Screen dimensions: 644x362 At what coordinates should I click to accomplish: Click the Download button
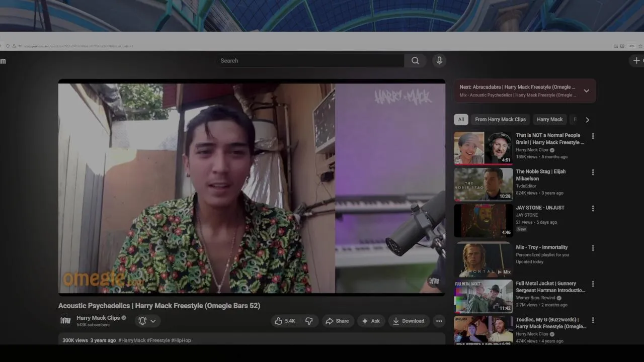pos(409,321)
